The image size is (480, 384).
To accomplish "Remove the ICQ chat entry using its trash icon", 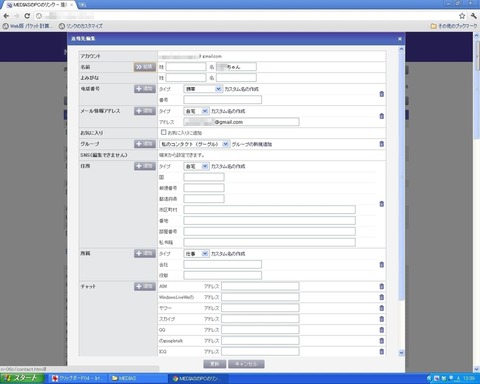I will (382, 351).
